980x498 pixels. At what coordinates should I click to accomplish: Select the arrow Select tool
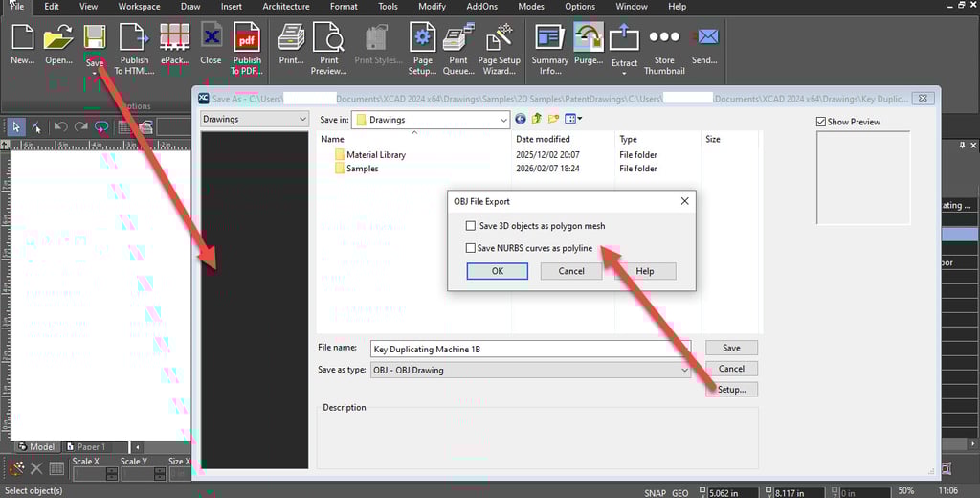pos(16,127)
